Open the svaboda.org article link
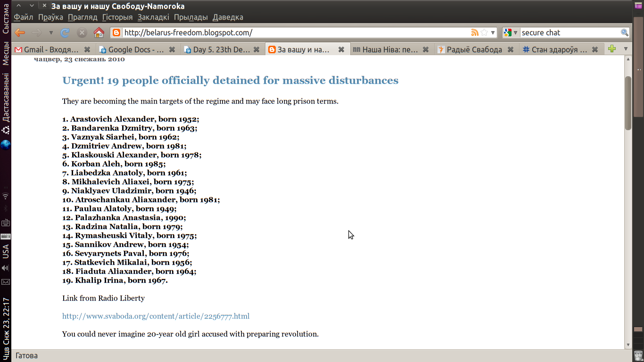The image size is (644, 362). click(x=156, y=316)
